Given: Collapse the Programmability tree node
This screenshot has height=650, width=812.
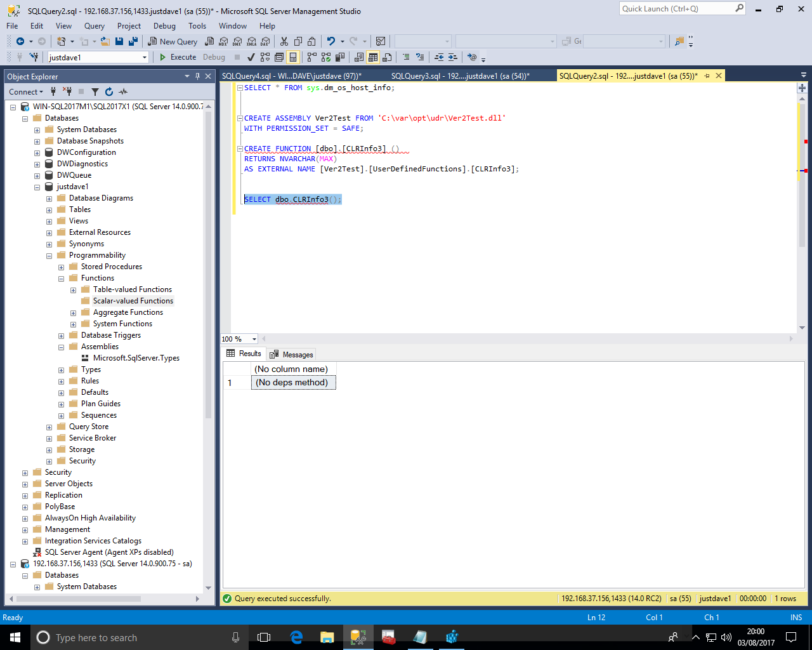Looking at the screenshot, I should click(49, 256).
